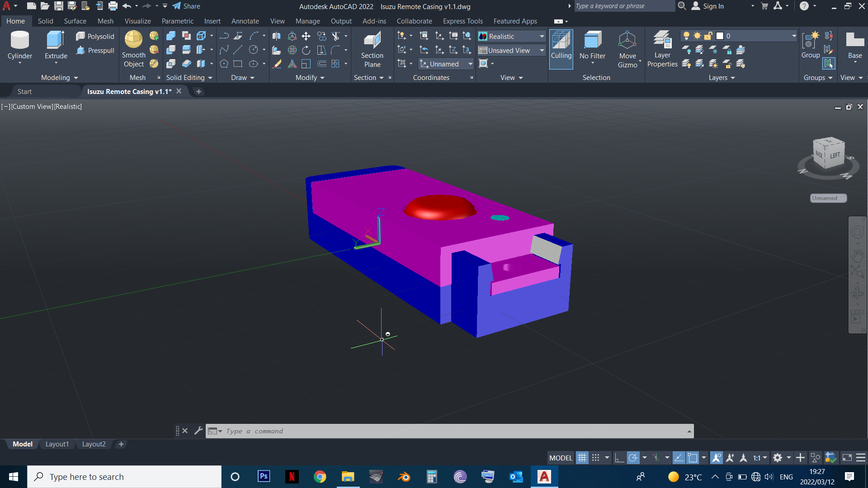Open Layer Properties manager
The image size is (868, 488).
click(662, 49)
